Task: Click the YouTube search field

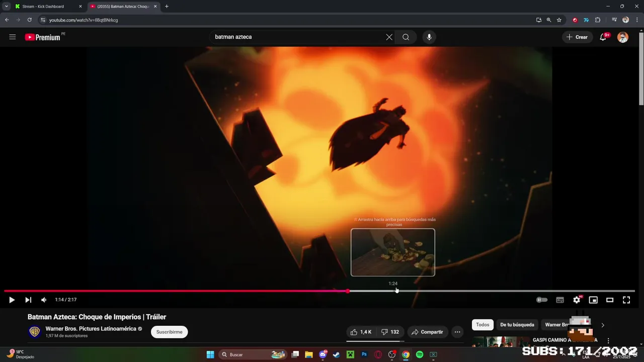Action: [x=297, y=37]
